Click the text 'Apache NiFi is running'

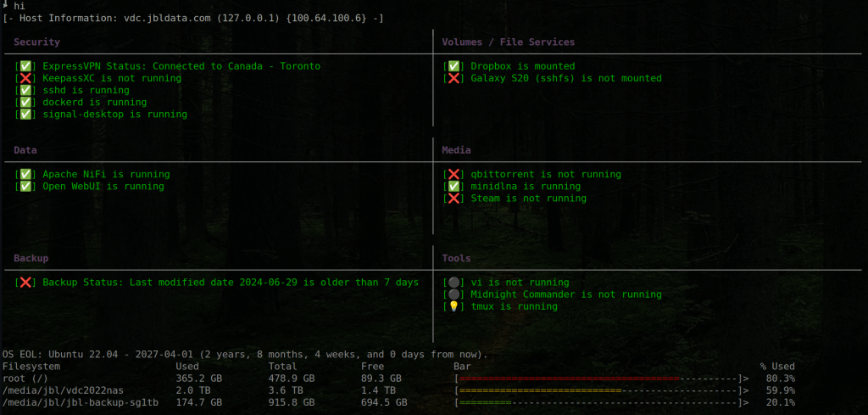106,174
